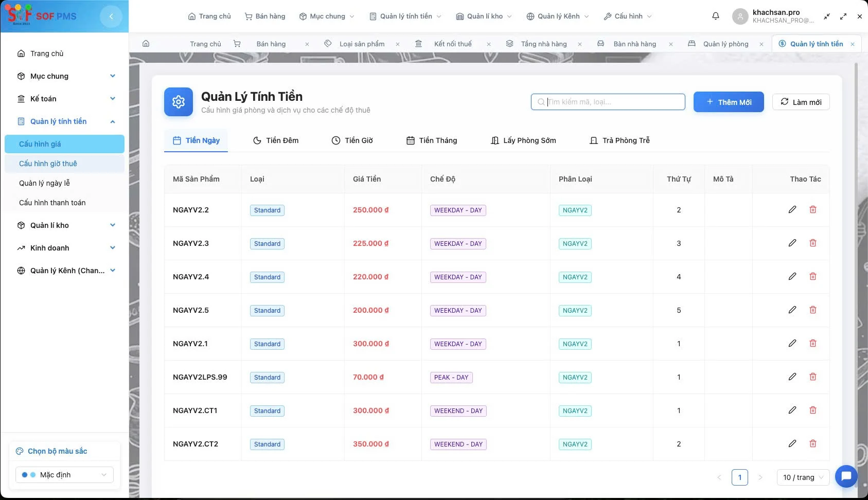Edit the NGAYV2.CT1 row

click(792, 410)
